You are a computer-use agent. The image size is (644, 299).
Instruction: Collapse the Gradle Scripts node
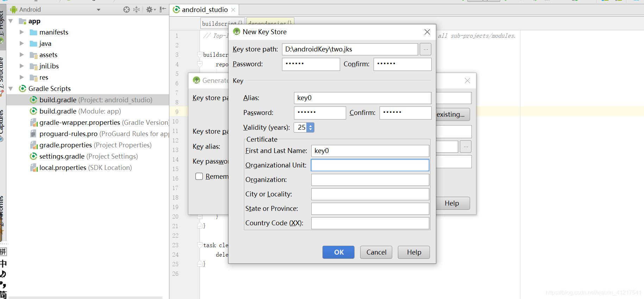pos(11,89)
